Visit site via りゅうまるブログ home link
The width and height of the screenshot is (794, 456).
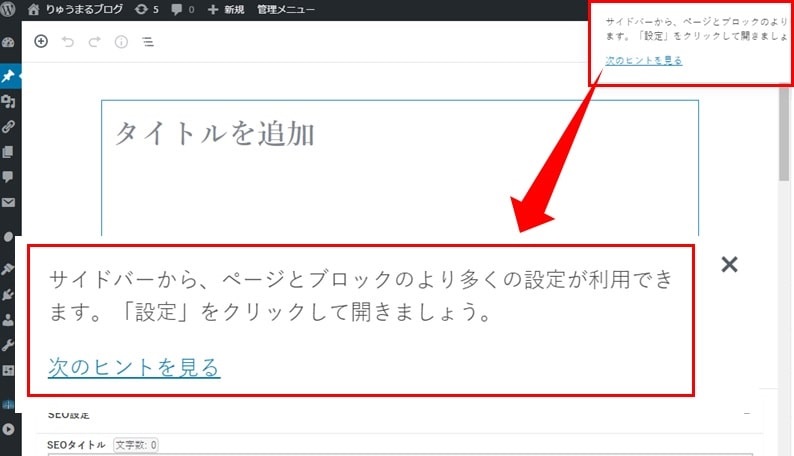point(75,9)
